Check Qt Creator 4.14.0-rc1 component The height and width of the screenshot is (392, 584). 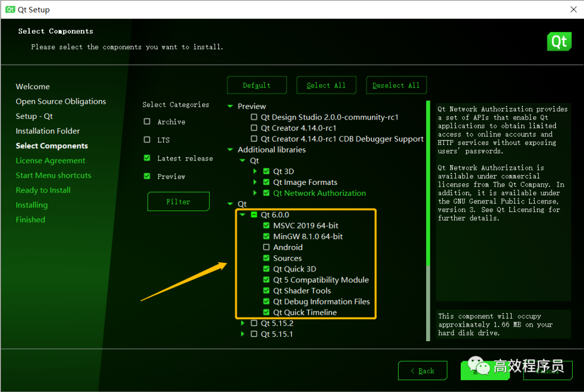tap(254, 128)
